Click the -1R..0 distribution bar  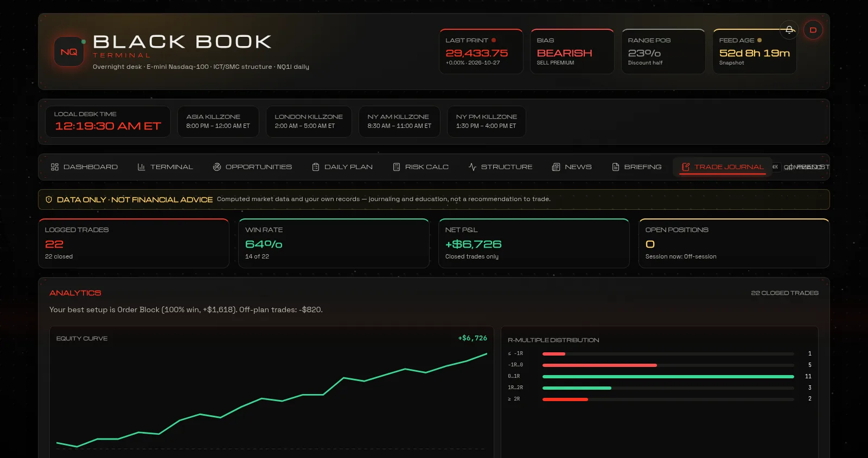(x=668, y=365)
